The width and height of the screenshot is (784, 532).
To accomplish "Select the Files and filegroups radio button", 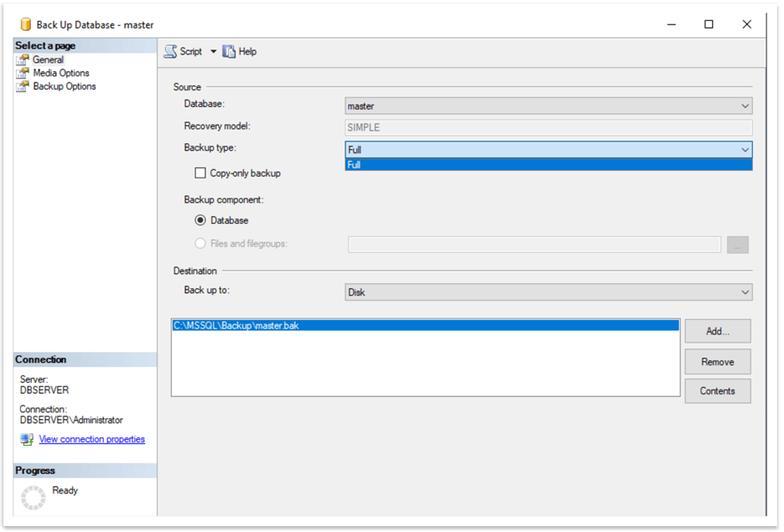I will 200,244.
